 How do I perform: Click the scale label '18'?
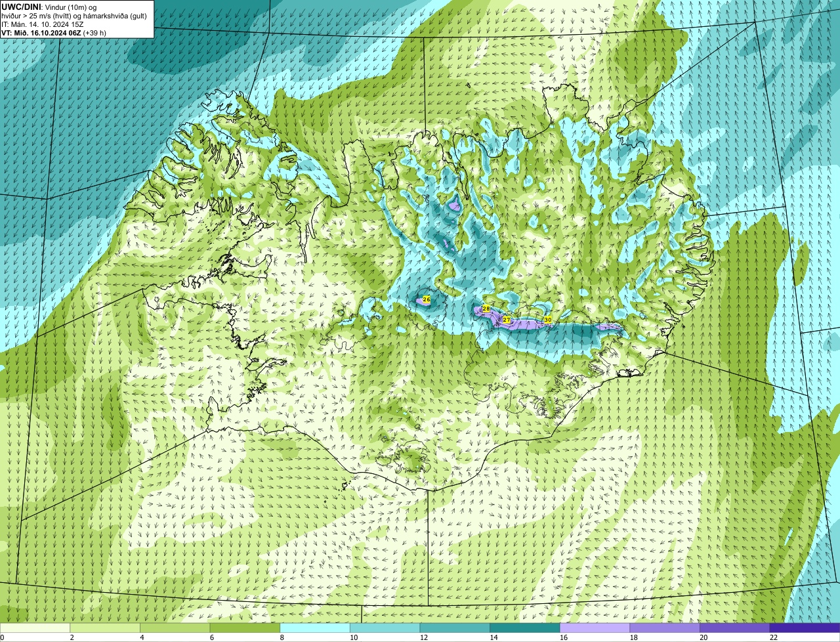634,637
